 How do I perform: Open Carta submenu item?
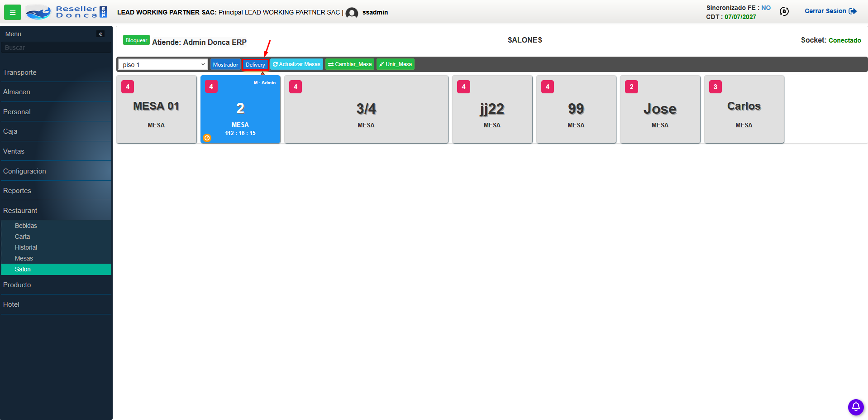click(56, 237)
